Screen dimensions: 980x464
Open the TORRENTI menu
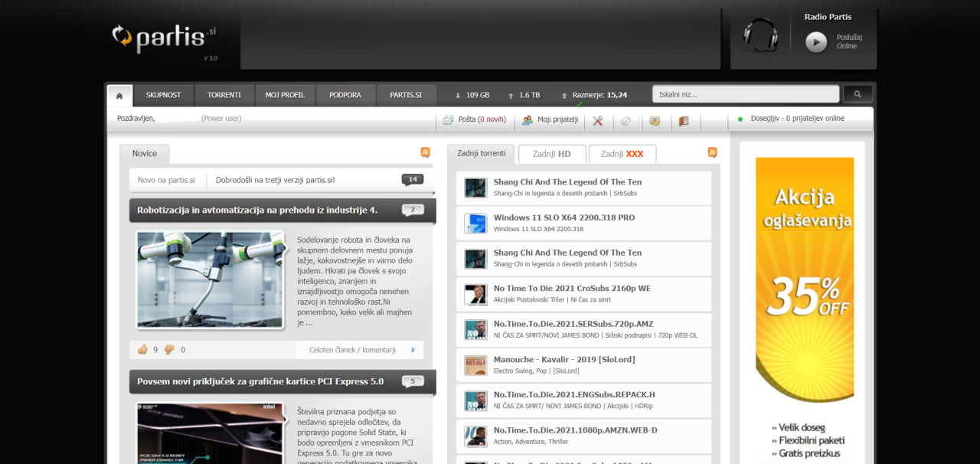[224, 95]
